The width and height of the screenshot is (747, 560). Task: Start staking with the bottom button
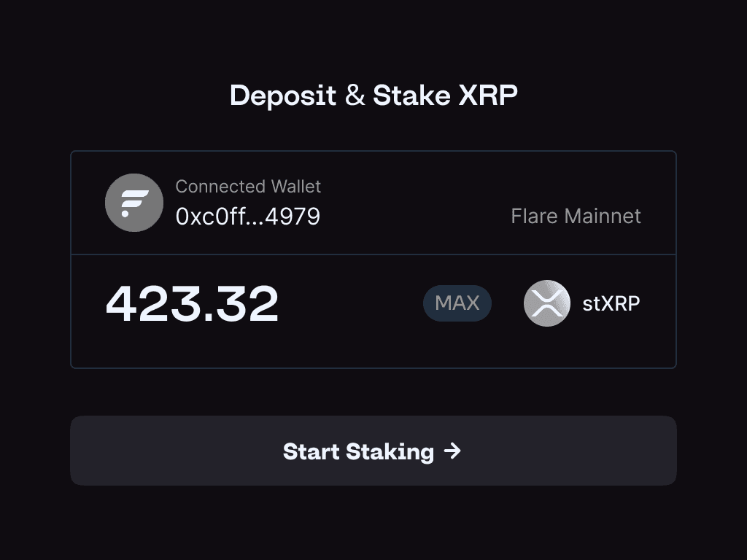(x=373, y=451)
